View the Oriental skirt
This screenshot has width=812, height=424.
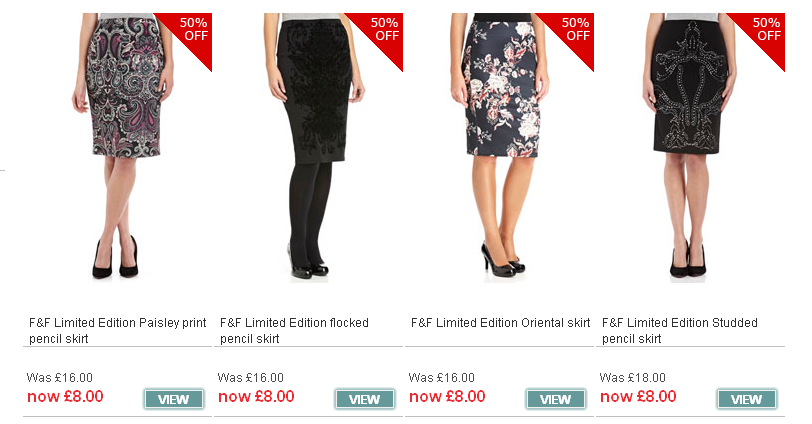(556, 399)
